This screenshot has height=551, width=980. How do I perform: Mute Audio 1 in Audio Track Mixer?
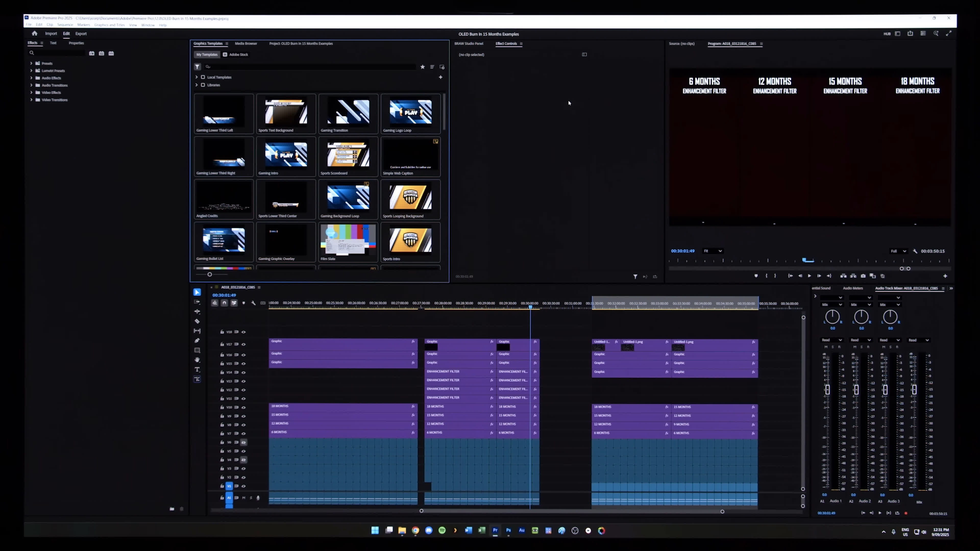pyautogui.click(x=826, y=347)
